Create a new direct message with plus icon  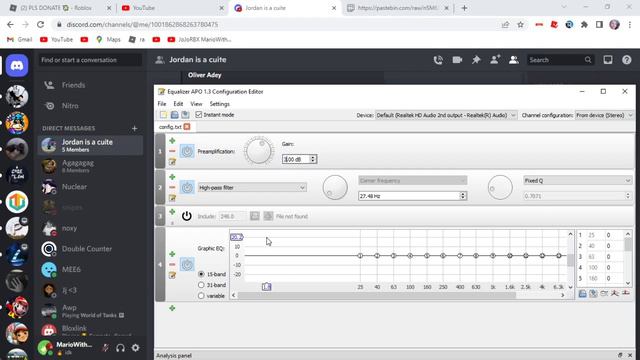coord(135,129)
